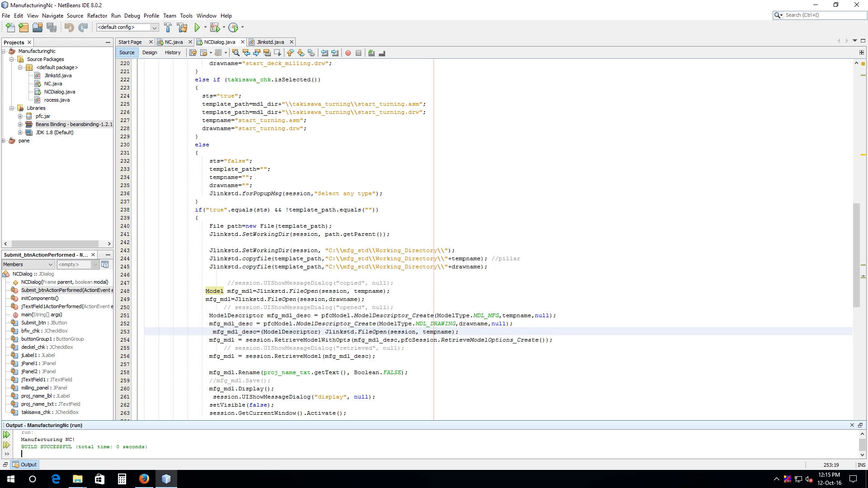This screenshot has height=488, width=868.
Task: Toggle Bookmark in editor toolbar
Action: 311,53
